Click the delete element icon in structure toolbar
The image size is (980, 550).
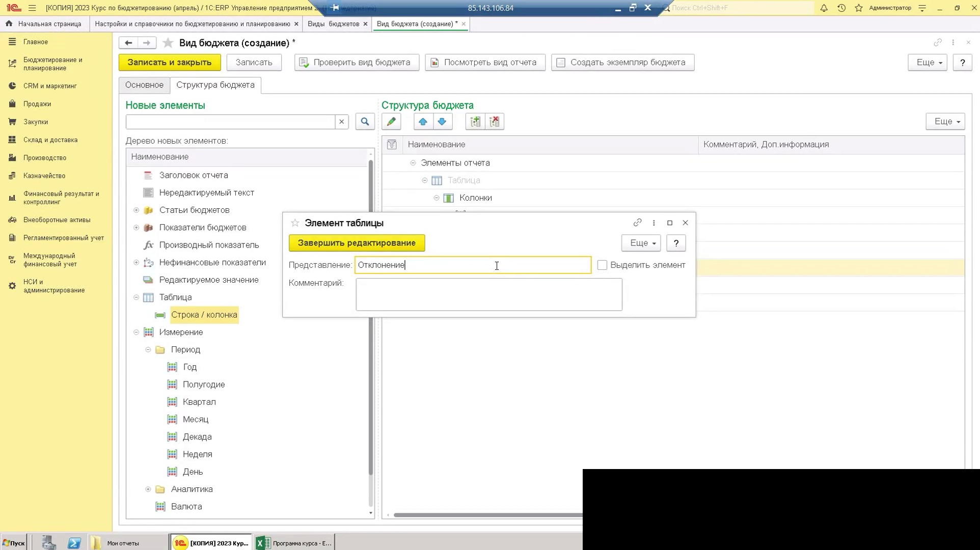[495, 122]
